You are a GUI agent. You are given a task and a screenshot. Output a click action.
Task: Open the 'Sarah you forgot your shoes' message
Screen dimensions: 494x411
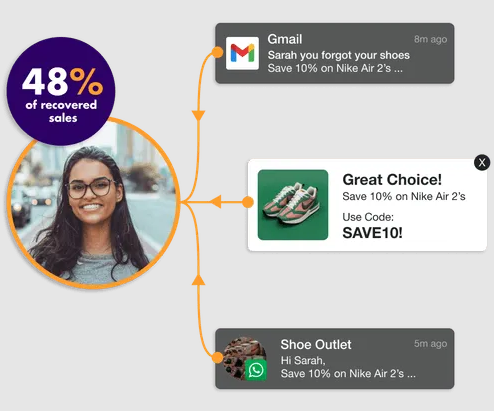pyautogui.click(x=339, y=55)
